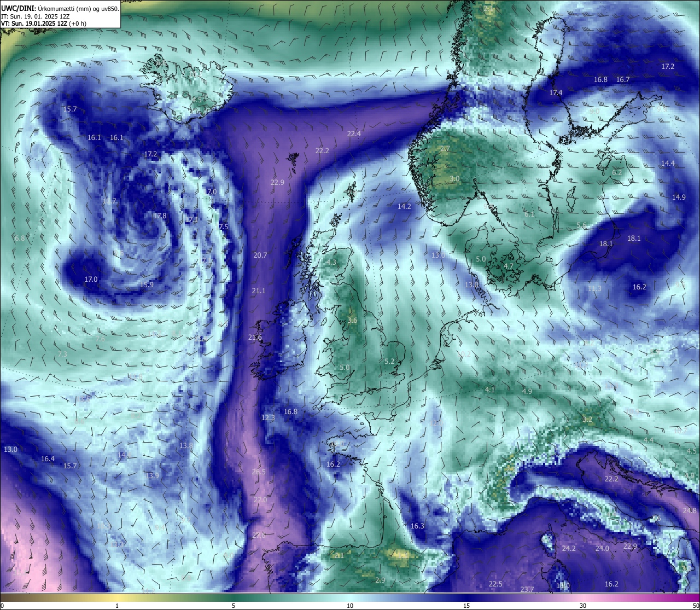Click the 21.6 value near Ireland

255,338
